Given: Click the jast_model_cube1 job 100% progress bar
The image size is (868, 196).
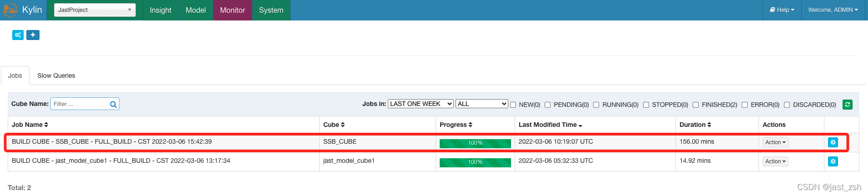Looking at the screenshot, I should click(x=475, y=162).
